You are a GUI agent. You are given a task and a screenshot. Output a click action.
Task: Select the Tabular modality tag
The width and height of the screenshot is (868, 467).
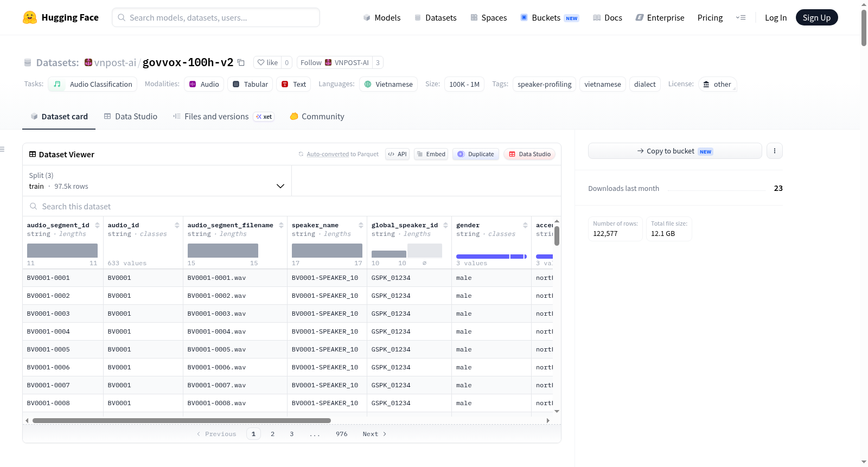[250, 84]
